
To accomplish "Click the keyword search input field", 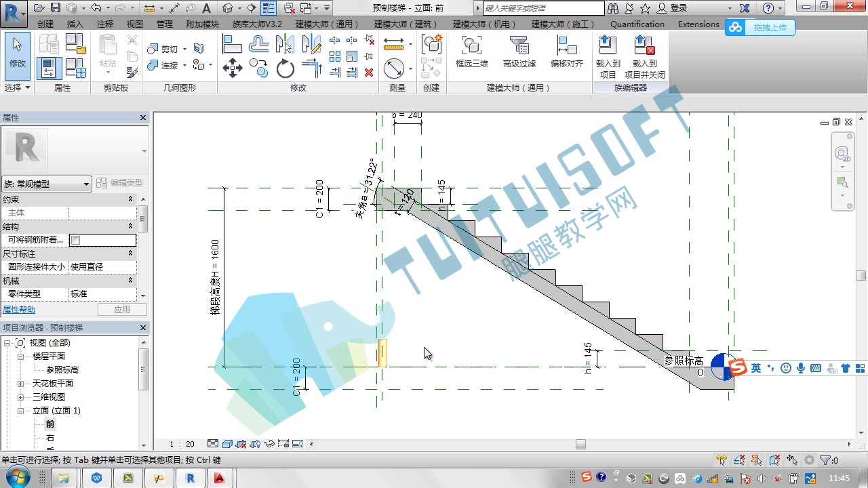I will [x=543, y=8].
